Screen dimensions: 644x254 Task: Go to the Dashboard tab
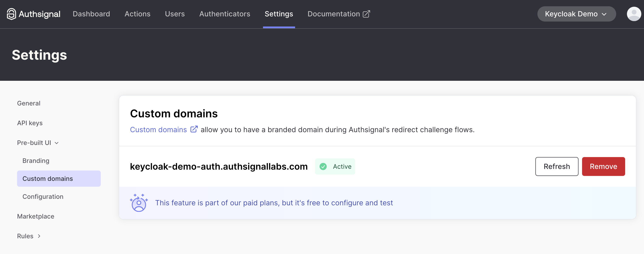[91, 14]
